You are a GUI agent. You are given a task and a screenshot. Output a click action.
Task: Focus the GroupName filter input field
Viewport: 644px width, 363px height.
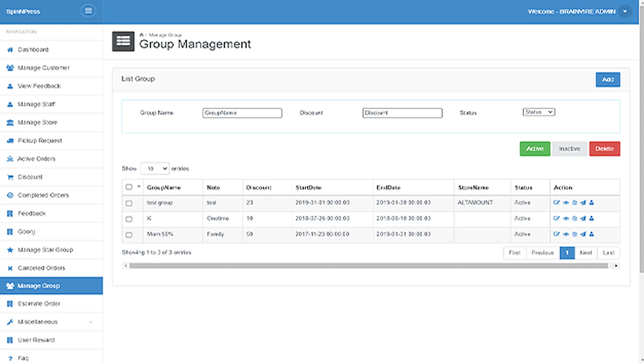coord(242,113)
